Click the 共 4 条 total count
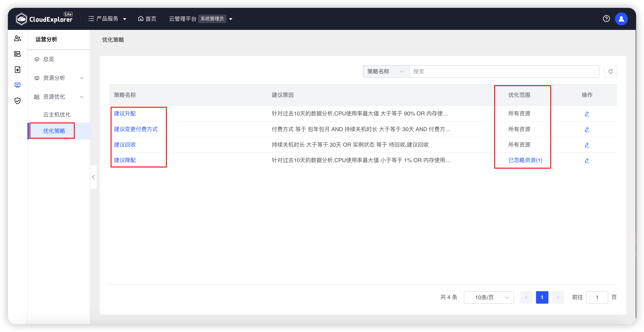Screen dimensions: 644x332 click(x=449, y=297)
